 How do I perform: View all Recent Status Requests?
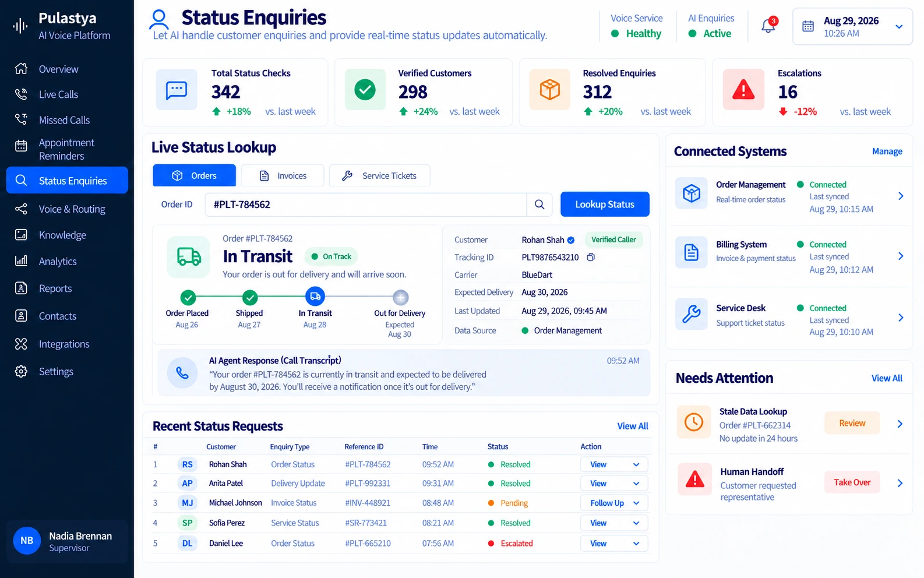pyautogui.click(x=633, y=427)
